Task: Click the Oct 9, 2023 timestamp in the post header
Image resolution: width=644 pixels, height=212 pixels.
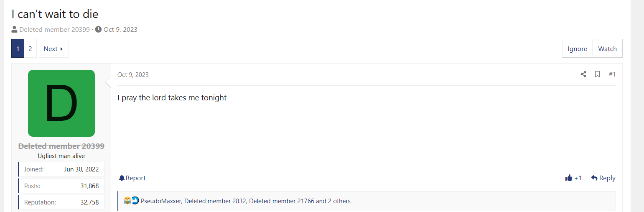Action: [x=133, y=75]
